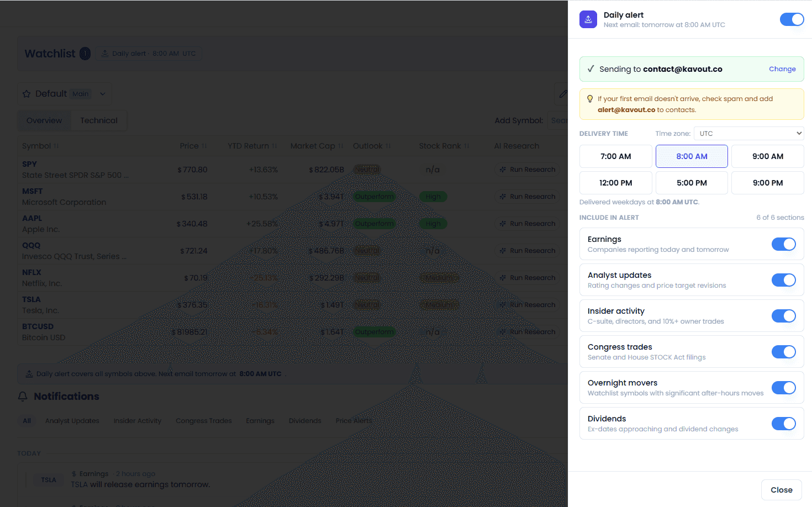Click the bell icon beside Notifications heading

pos(23,397)
